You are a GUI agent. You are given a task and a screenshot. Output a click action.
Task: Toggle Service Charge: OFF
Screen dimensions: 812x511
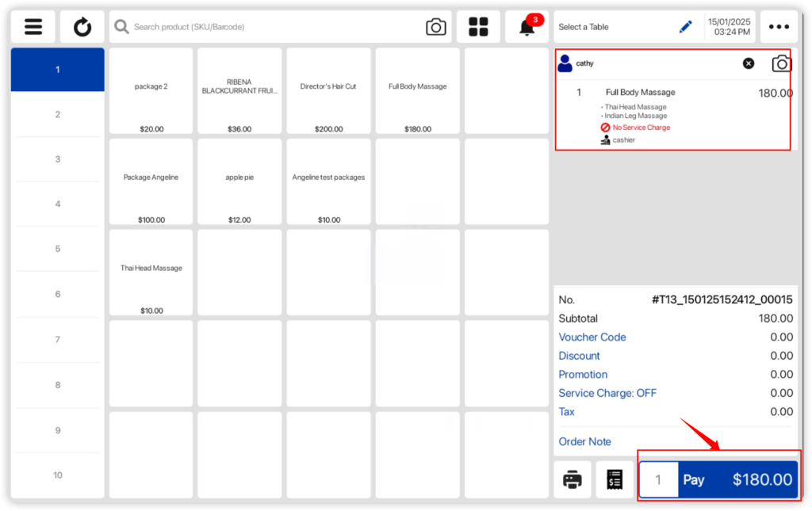tap(607, 393)
